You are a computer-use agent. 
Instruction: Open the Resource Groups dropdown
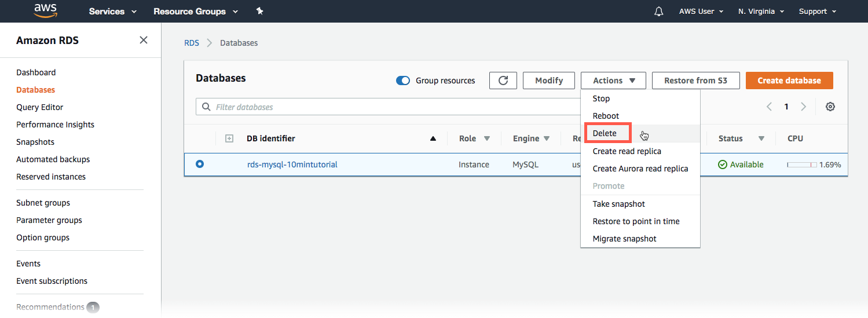pyautogui.click(x=196, y=12)
